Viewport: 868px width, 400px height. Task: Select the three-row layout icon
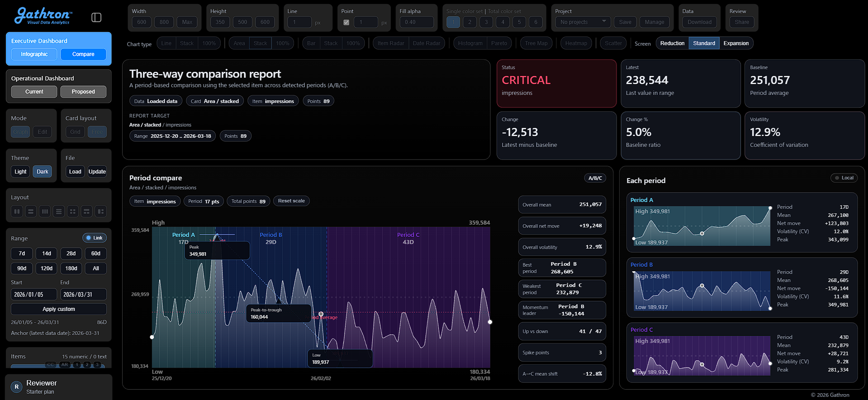[59, 211]
